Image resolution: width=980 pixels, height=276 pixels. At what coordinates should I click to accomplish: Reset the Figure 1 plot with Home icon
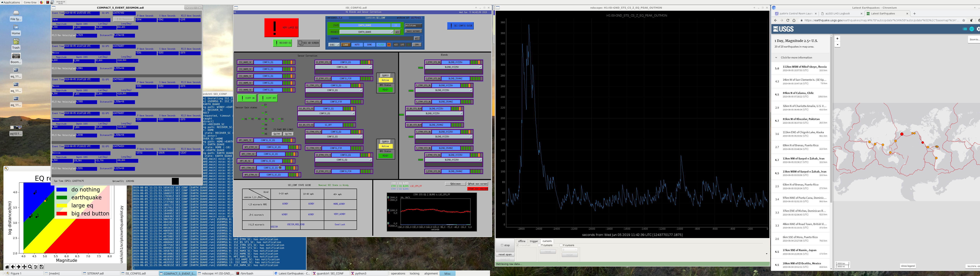point(7,267)
